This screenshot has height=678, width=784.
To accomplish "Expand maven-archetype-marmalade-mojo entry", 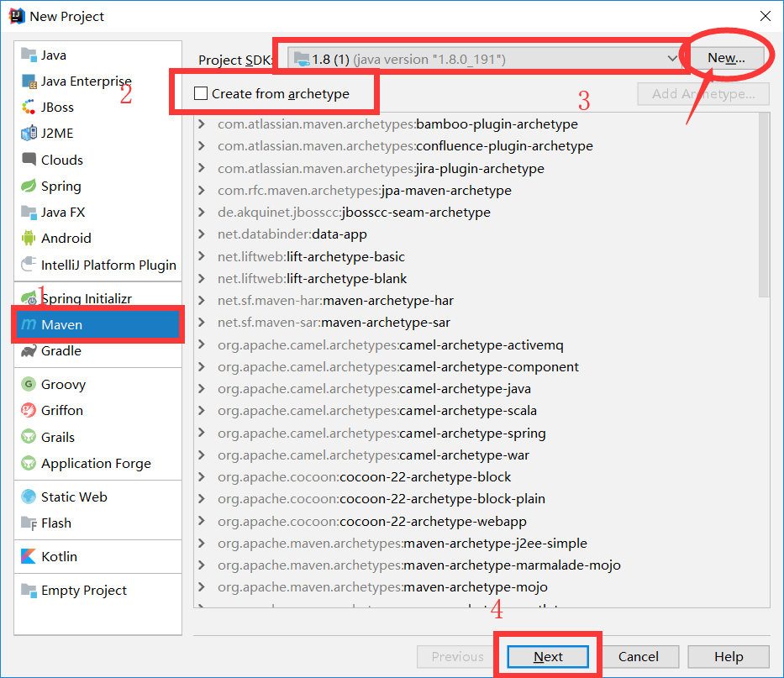I will [x=202, y=565].
